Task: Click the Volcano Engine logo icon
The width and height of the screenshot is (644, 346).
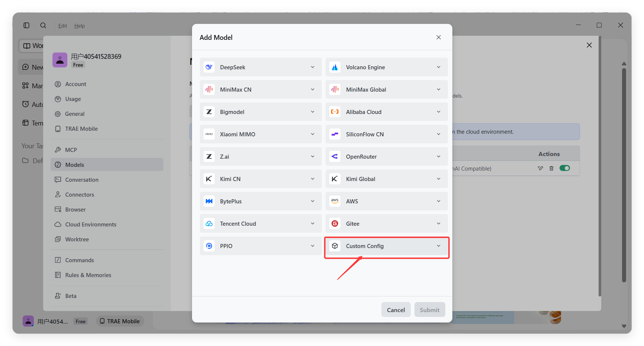Action: [335, 67]
